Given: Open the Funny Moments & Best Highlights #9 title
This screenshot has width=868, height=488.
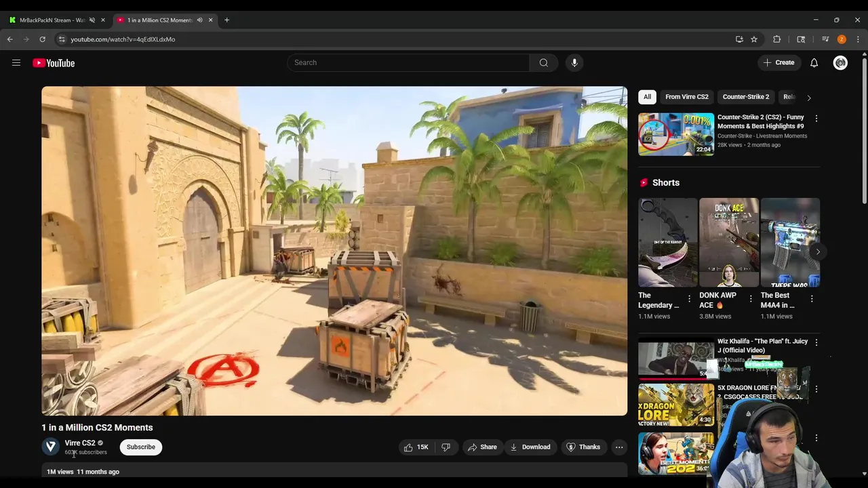Looking at the screenshot, I should 761,122.
